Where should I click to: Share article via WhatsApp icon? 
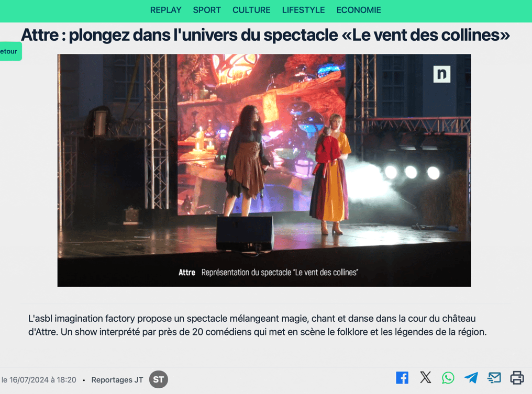coord(448,378)
